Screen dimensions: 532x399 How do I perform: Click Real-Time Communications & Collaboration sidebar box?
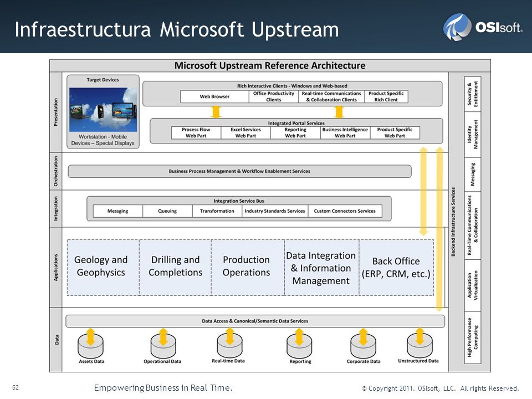click(x=472, y=226)
